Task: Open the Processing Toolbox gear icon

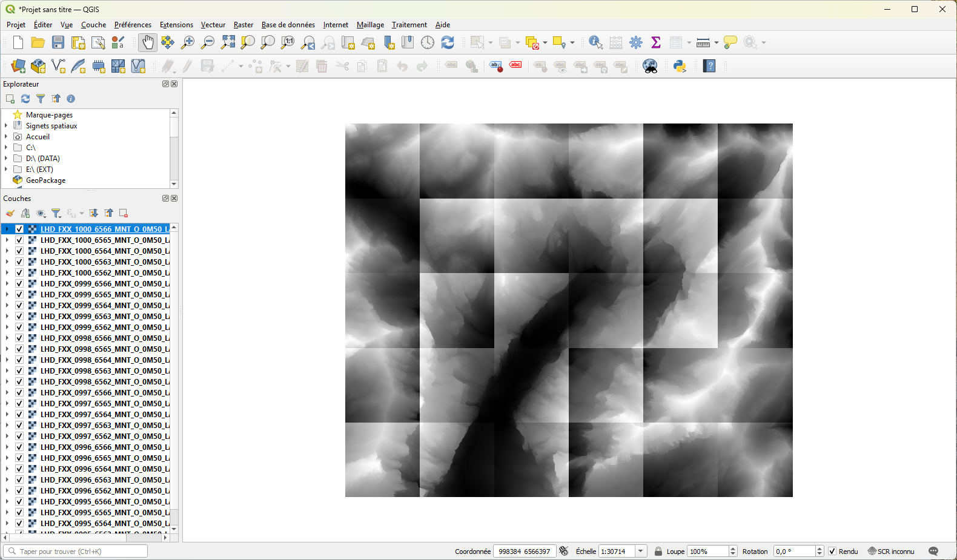Action: 636,42
